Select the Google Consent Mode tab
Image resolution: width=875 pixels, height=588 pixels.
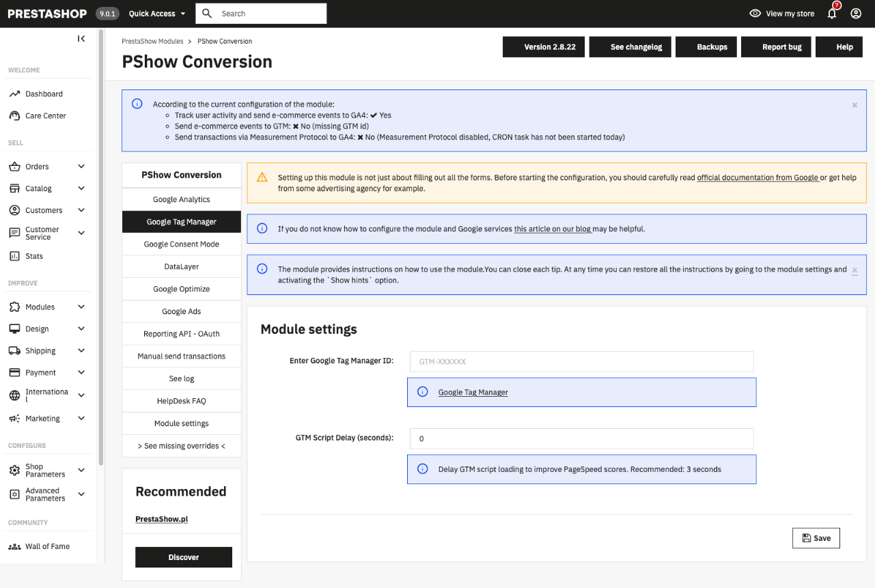(x=182, y=244)
